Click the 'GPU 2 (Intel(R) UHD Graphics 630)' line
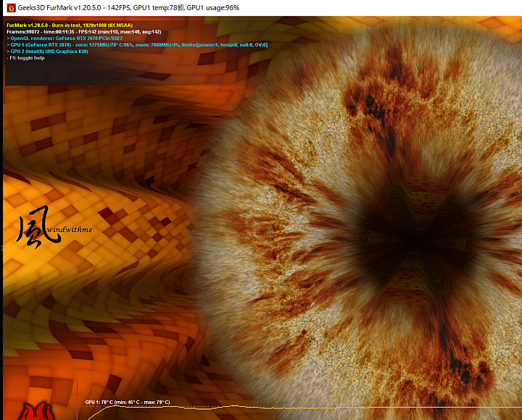The height and width of the screenshot is (420, 522). (47, 52)
